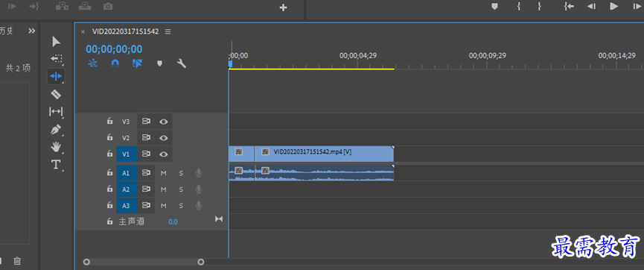This screenshot has height=270, width=644.
Task: Open timeline display settings wrench
Action: pos(182,63)
